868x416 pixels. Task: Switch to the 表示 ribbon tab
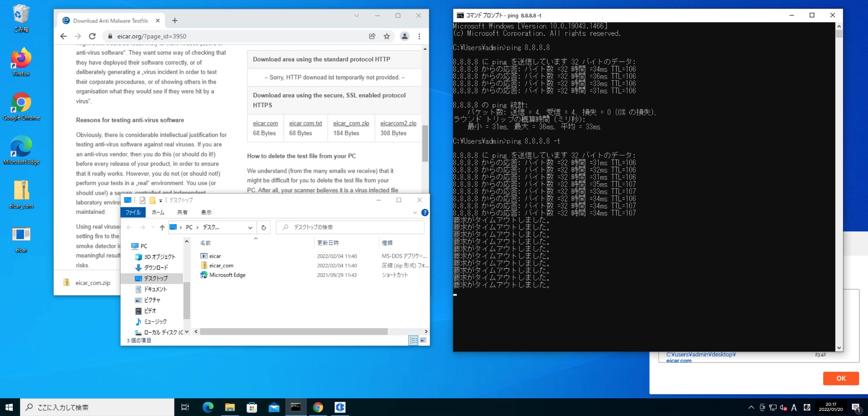pos(206,213)
